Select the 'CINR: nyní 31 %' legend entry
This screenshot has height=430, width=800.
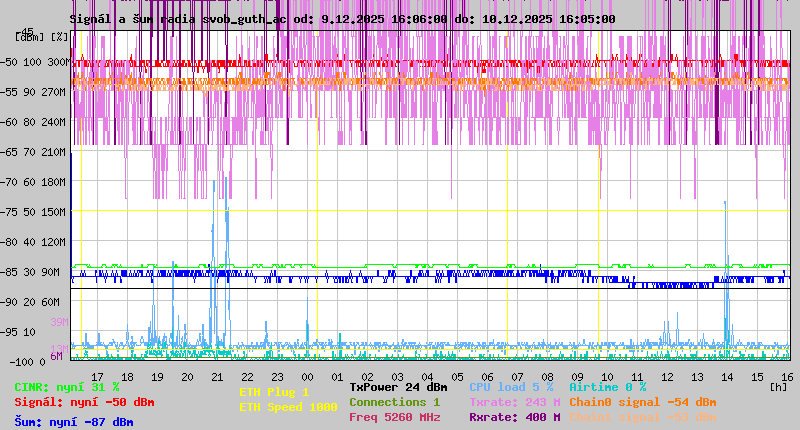point(66,388)
